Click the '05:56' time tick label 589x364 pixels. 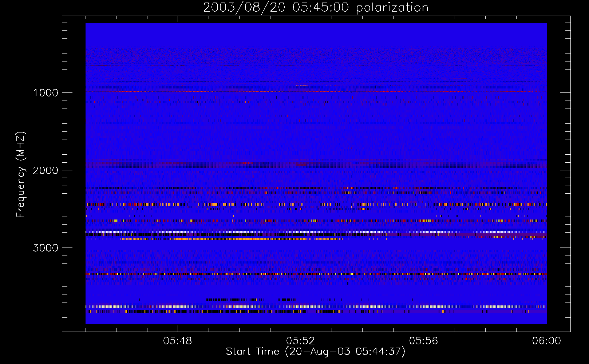(x=423, y=341)
